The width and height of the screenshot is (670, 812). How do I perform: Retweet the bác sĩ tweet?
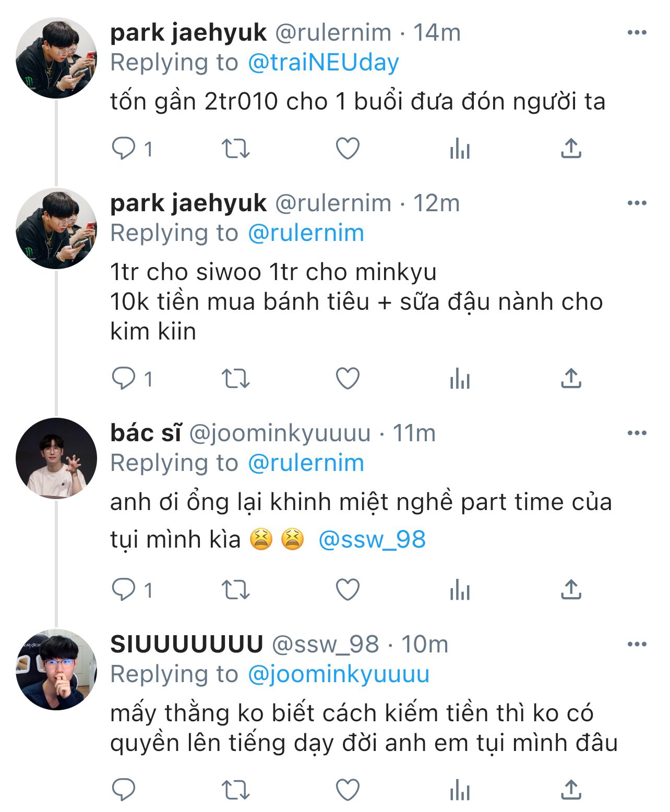click(236, 590)
